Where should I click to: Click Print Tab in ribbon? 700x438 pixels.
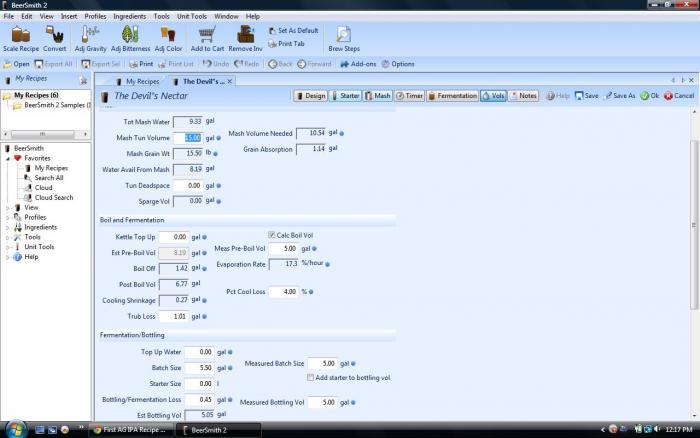286,44
